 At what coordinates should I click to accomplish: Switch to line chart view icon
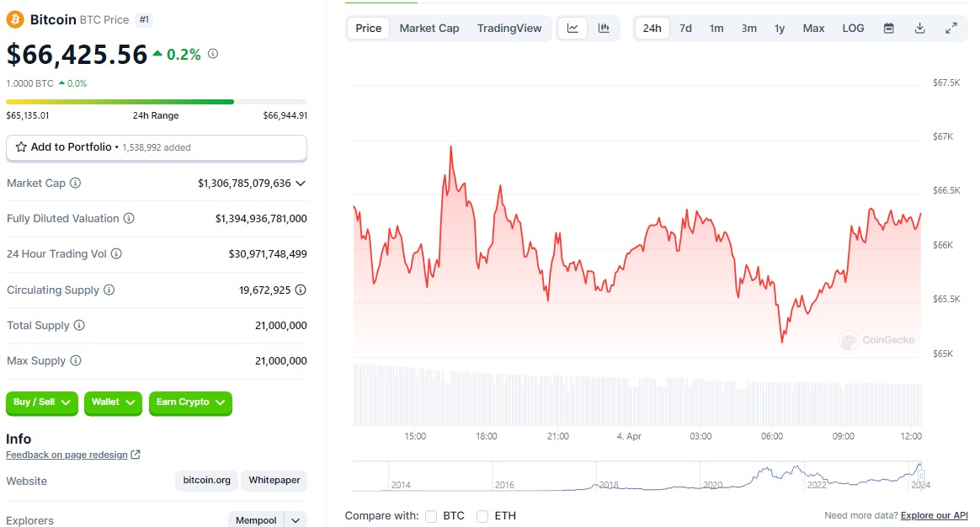[x=573, y=28]
